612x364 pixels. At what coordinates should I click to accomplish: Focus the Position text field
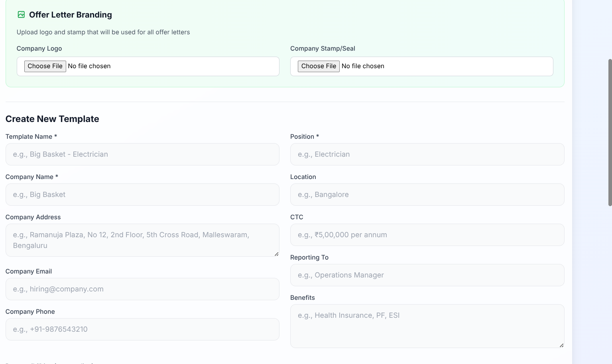427,154
